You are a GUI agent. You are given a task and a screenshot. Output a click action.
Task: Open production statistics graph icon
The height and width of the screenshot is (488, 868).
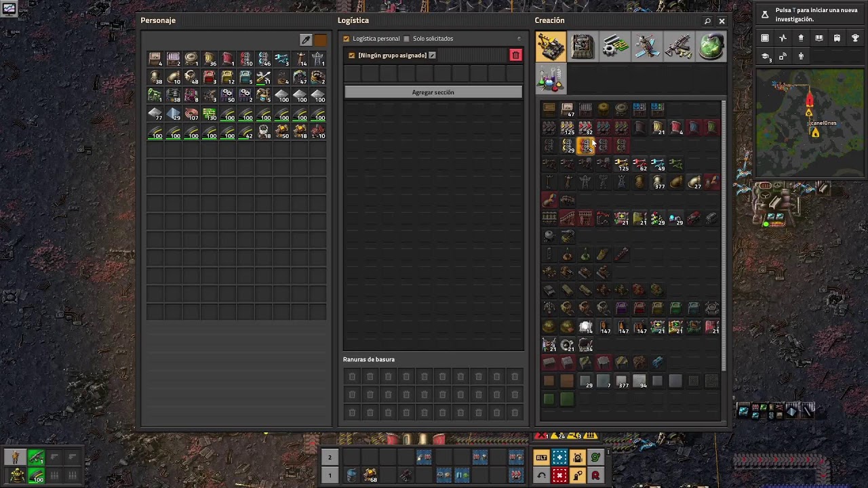(783, 38)
